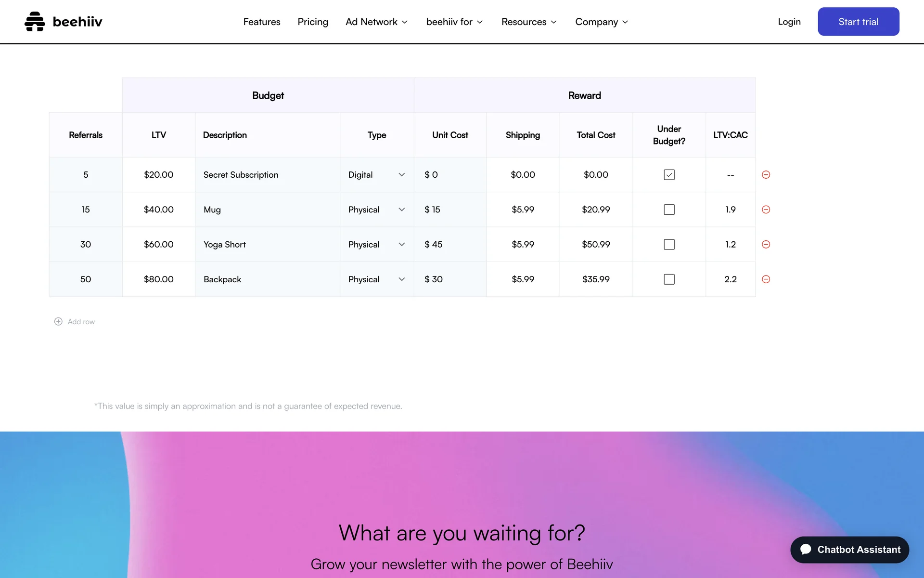Click the Add row plus icon
Image resolution: width=924 pixels, height=578 pixels.
pyautogui.click(x=58, y=322)
